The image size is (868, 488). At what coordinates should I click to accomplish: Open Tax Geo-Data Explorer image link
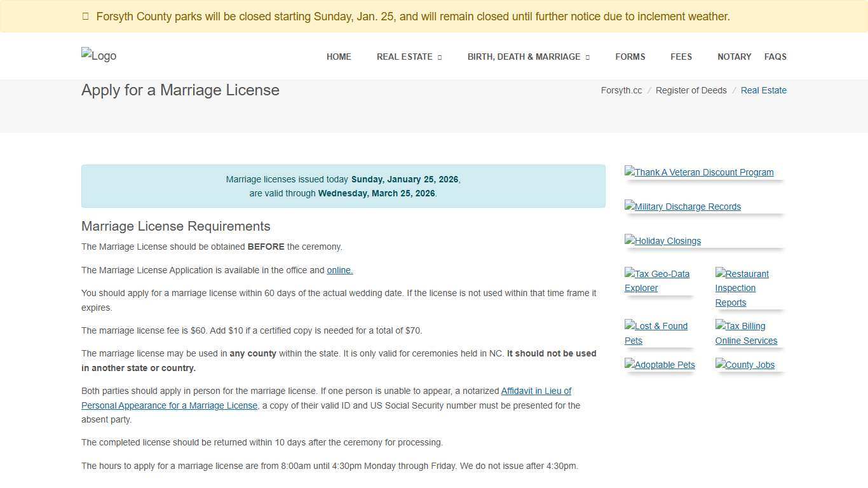pyautogui.click(x=657, y=281)
